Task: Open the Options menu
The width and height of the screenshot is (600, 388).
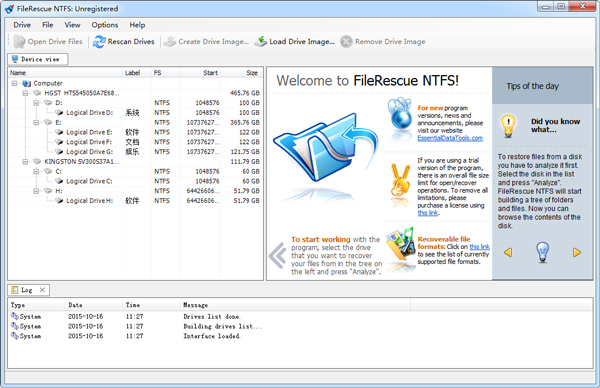Action: click(104, 25)
